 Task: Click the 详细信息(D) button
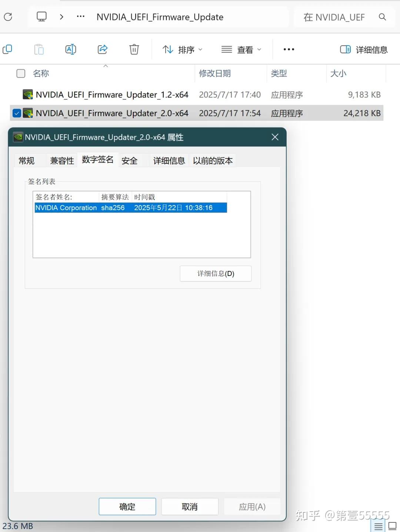click(x=215, y=274)
